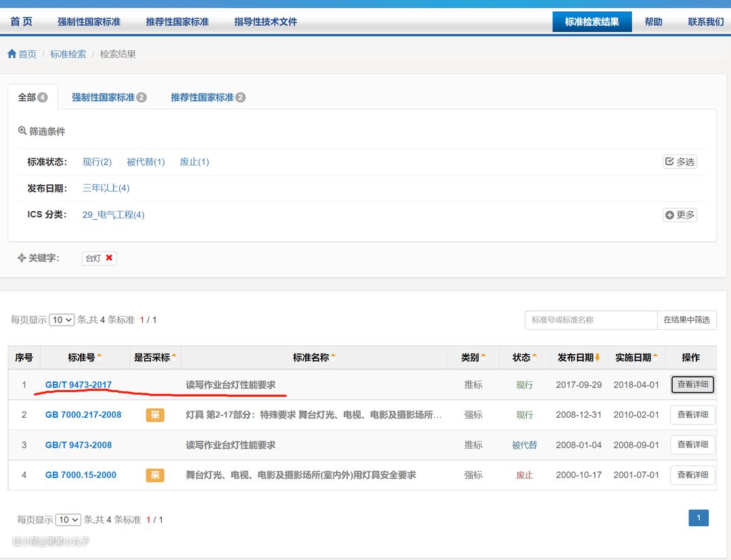Click the 采 badge for GB 7000.217-2008
This screenshot has width=731, height=560.
coord(155,415)
